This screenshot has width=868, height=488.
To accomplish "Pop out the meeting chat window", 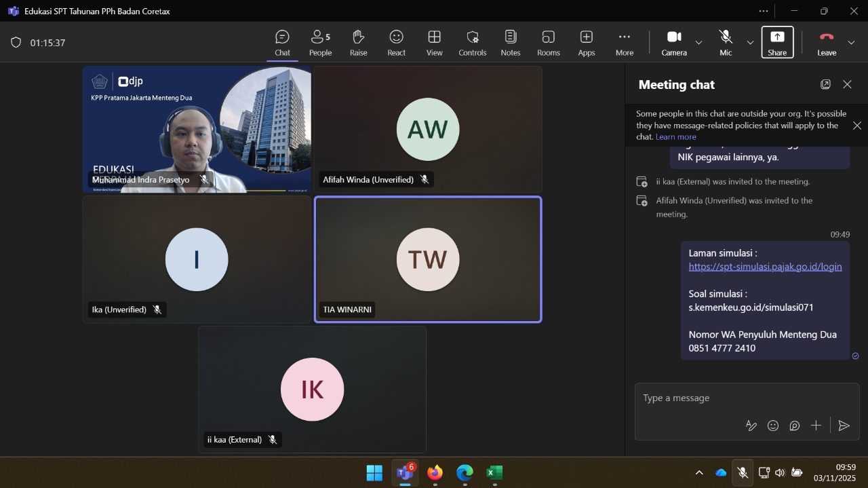I will (x=825, y=84).
